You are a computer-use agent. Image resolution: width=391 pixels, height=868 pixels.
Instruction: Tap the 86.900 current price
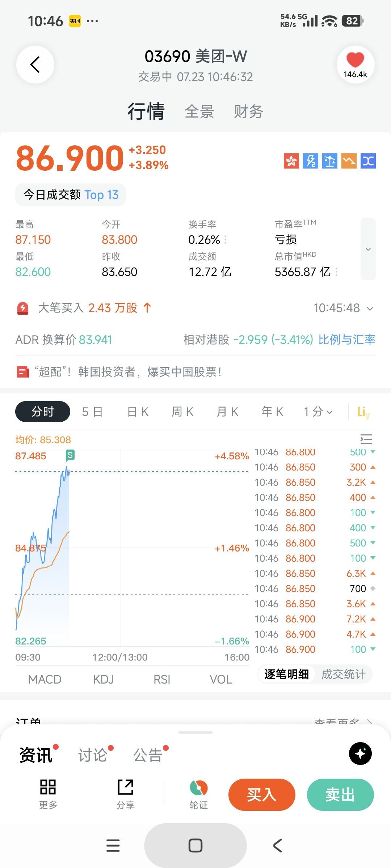70,158
